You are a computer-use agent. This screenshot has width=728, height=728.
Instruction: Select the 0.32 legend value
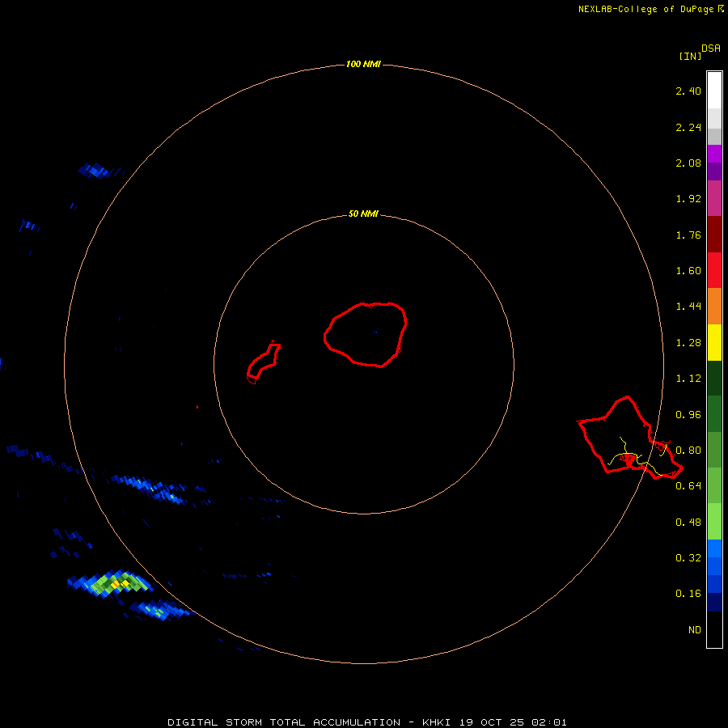(688, 558)
